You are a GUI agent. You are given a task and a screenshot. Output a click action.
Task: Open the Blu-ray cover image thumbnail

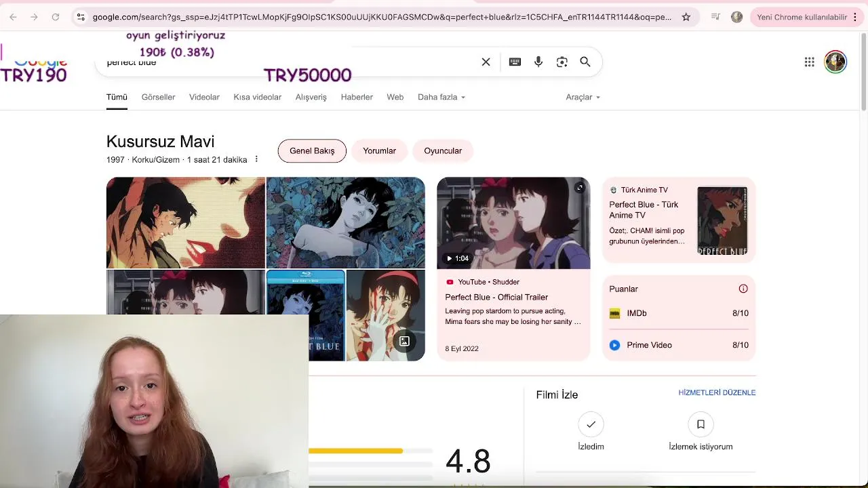click(306, 315)
